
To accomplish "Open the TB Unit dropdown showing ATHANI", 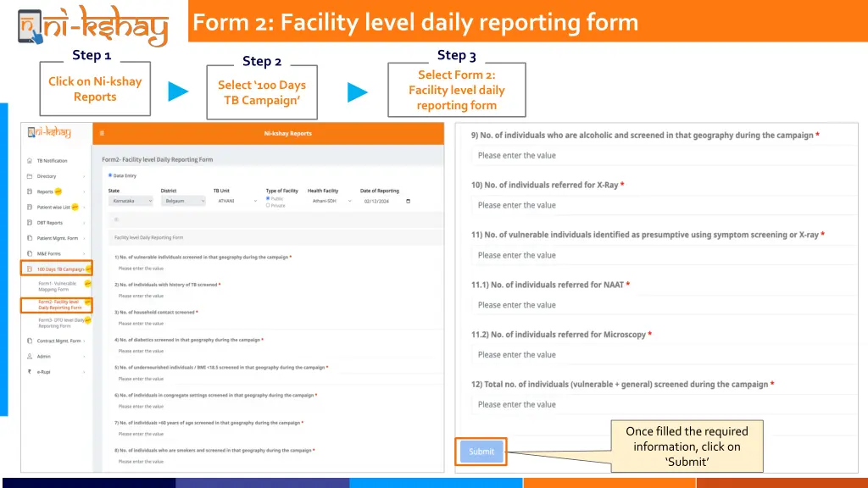I will (236, 201).
